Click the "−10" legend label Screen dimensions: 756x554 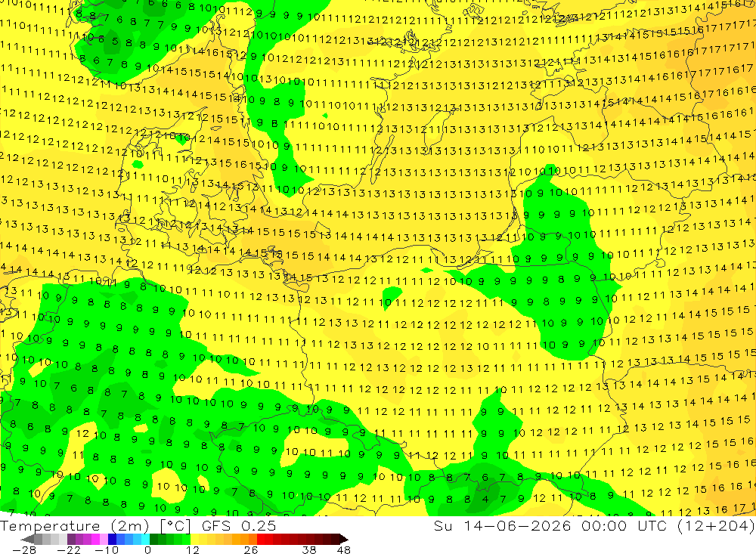[x=107, y=550]
